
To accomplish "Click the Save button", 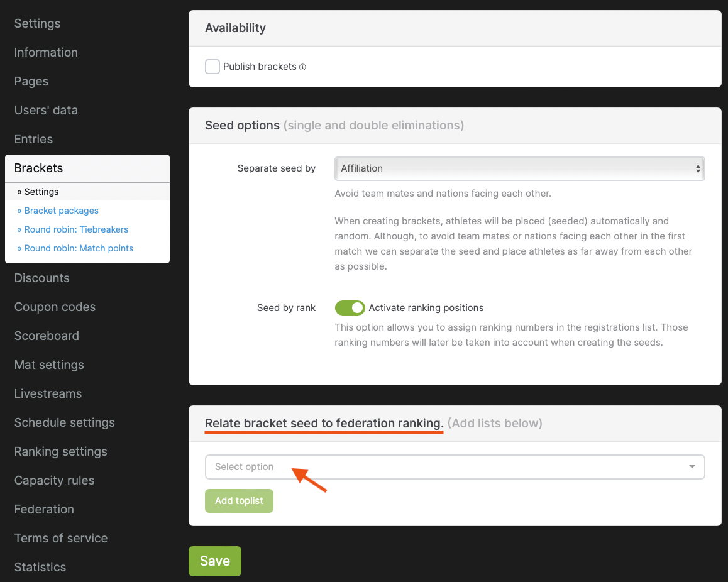I will 214,561.
